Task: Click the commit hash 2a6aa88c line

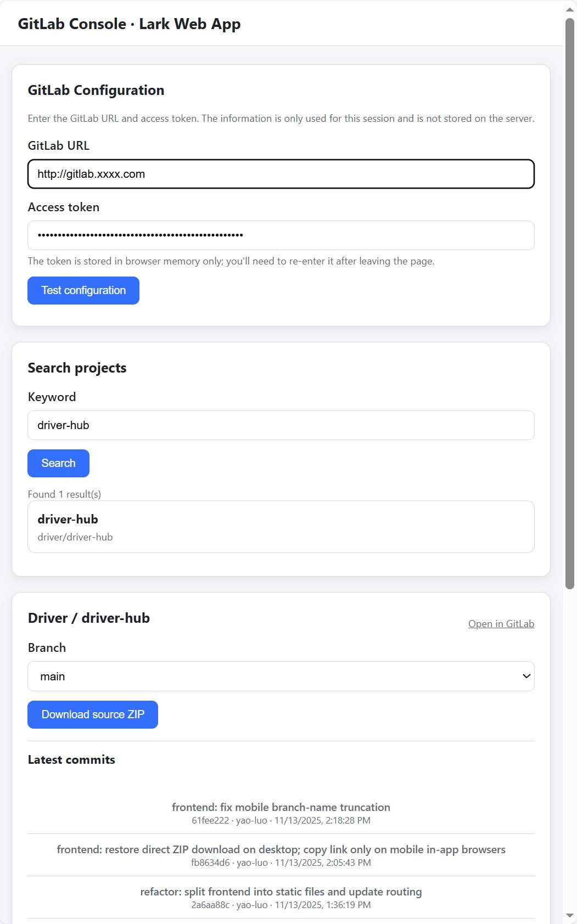Action: (281, 905)
